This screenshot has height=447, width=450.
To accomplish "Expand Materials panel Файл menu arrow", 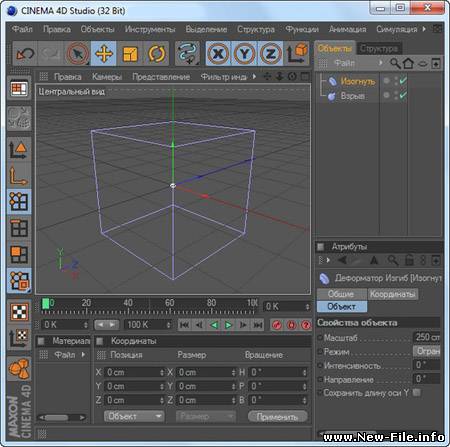I will 83,355.
